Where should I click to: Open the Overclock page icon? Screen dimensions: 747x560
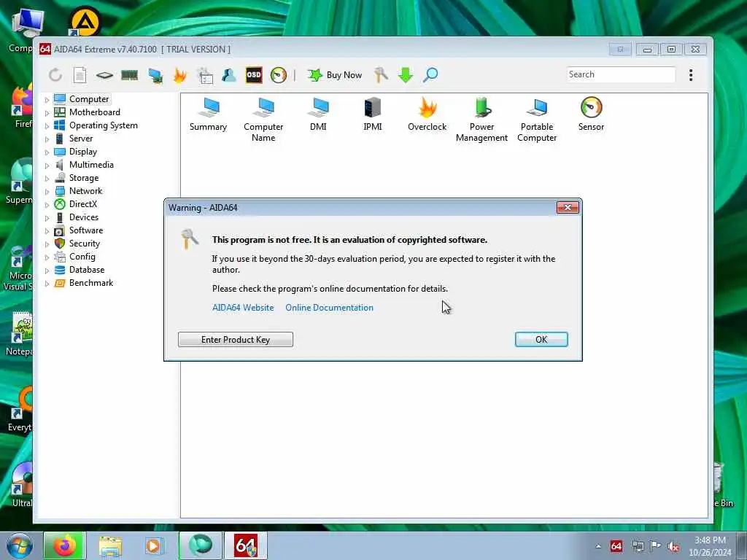click(427, 114)
